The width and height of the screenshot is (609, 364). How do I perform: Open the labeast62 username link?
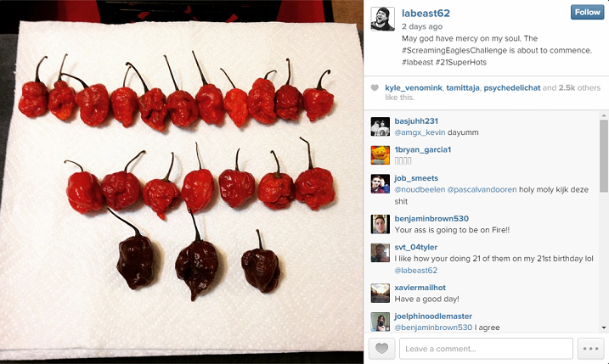click(426, 14)
